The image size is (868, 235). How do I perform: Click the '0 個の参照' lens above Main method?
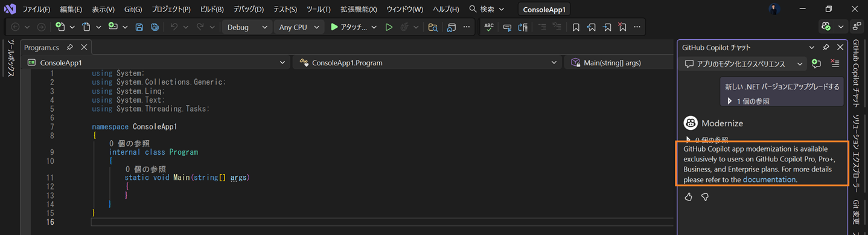[x=145, y=169]
